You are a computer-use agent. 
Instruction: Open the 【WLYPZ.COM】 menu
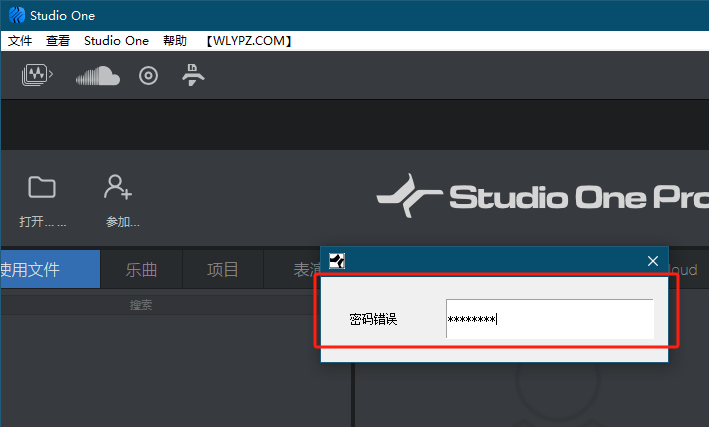tap(249, 41)
